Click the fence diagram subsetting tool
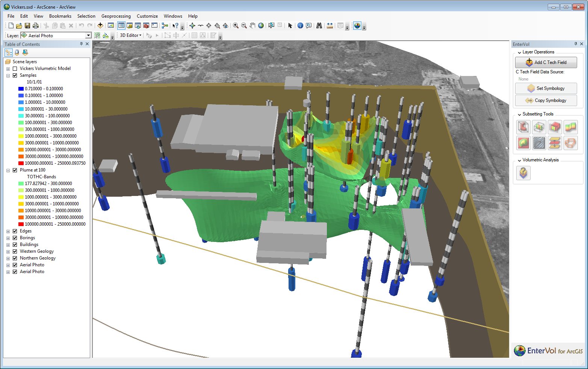Screen dimensions: 588x369 pos(571,127)
